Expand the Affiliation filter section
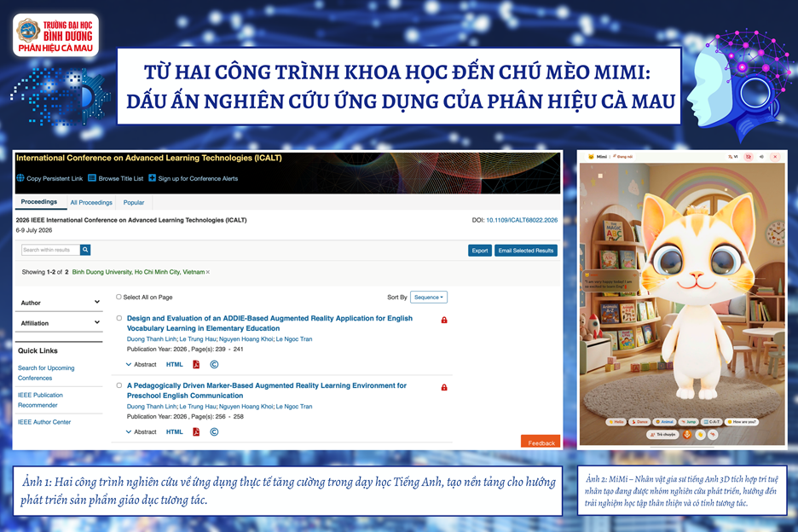The height and width of the screenshot is (532, 798). pos(59,323)
